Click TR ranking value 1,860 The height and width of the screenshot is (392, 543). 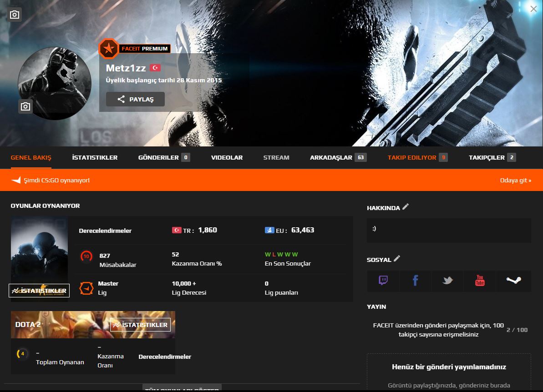coord(208,230)
